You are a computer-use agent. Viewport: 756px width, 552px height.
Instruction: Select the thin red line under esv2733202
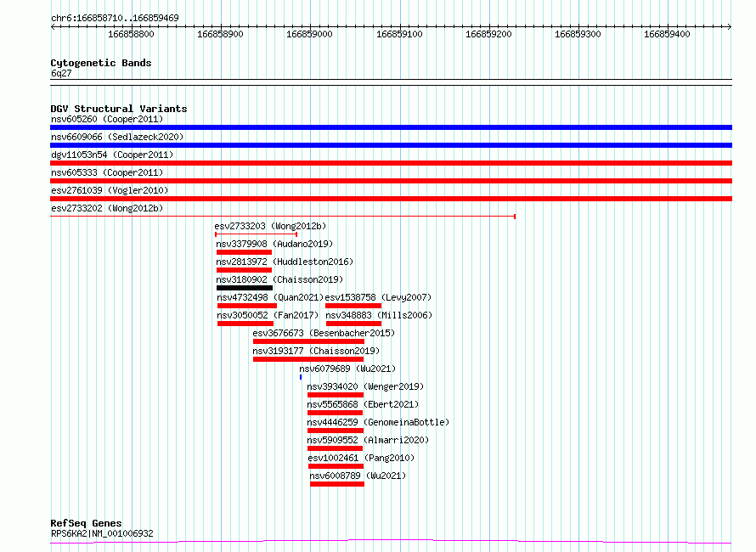coord(283,217)
